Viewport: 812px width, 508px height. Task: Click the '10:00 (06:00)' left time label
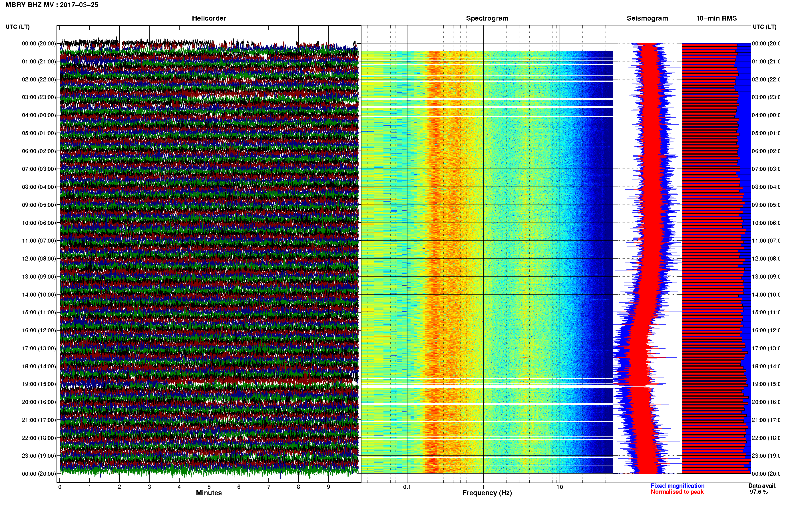(39, 223)
